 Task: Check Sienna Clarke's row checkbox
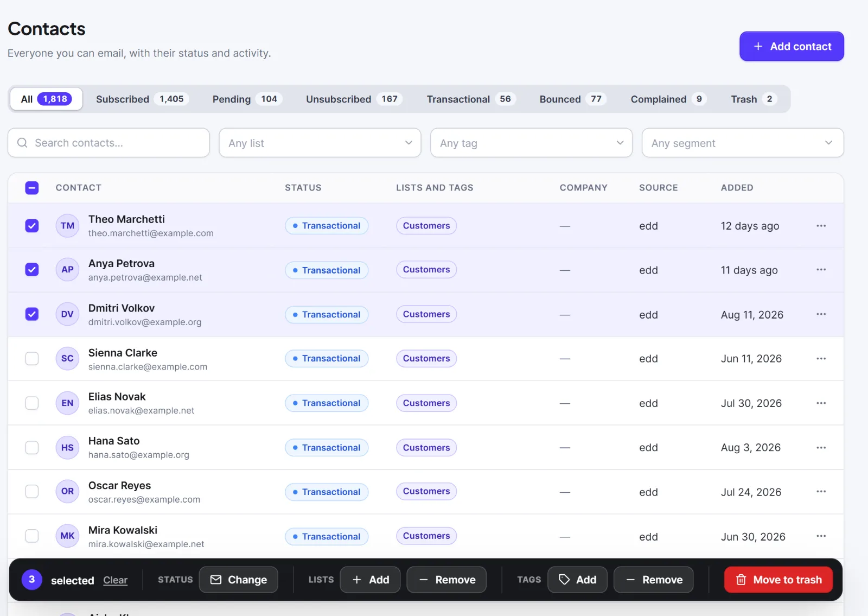click(x=32, y=359)
